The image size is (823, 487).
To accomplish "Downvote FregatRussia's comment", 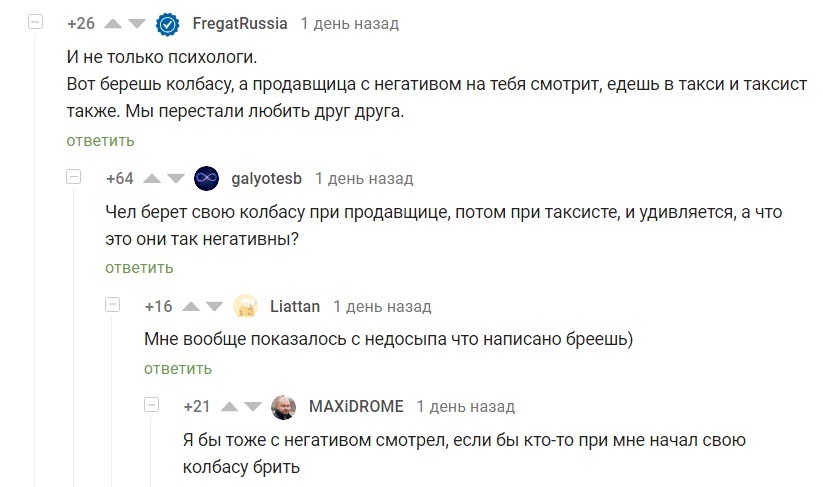I will (137, 23).
